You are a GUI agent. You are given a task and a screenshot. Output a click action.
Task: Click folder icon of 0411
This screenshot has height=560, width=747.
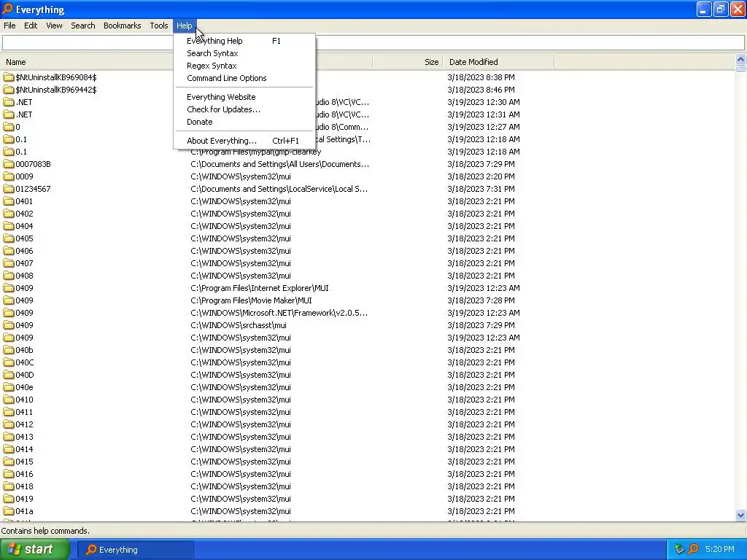[9, 412]
